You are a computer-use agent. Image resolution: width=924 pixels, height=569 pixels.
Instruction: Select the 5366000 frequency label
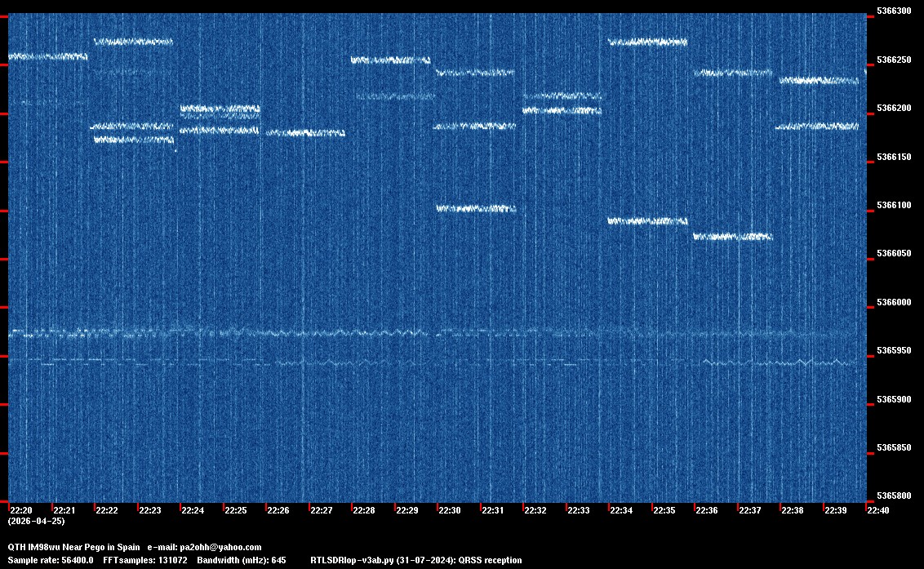click(893, 303)
